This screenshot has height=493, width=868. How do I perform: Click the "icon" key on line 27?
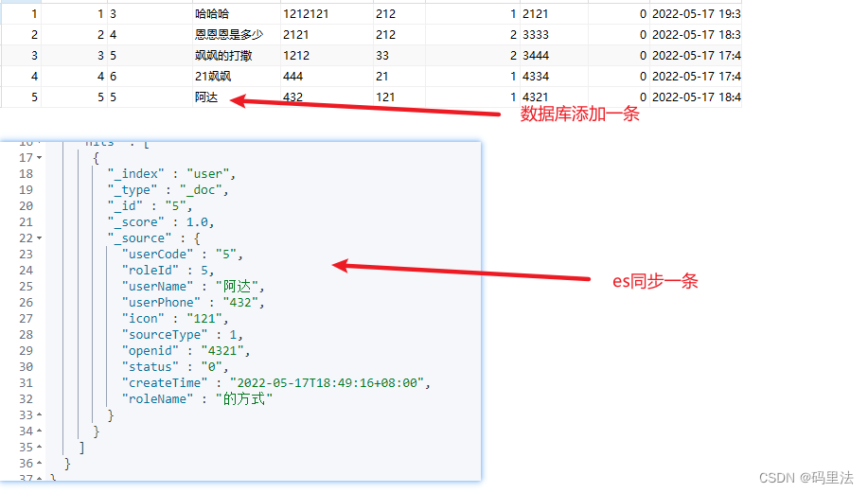point(143,318)
